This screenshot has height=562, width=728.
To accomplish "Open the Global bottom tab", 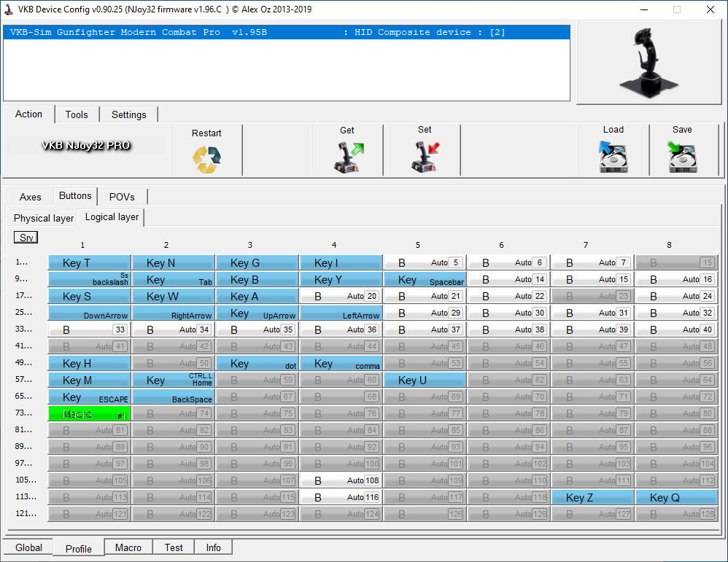I will [28, 547].
